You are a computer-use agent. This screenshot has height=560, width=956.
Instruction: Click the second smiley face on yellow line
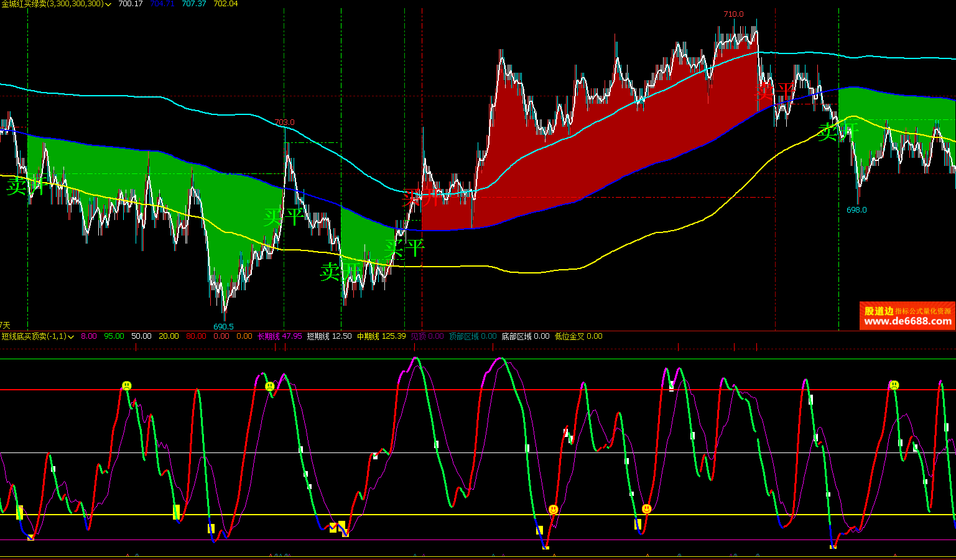tap(647, 509)
